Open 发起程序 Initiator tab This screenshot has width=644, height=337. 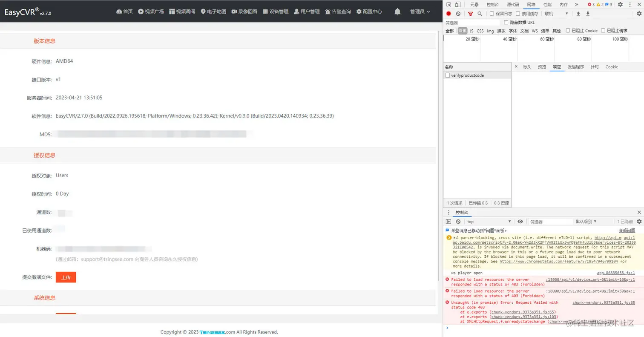click(x=575, y=67)
